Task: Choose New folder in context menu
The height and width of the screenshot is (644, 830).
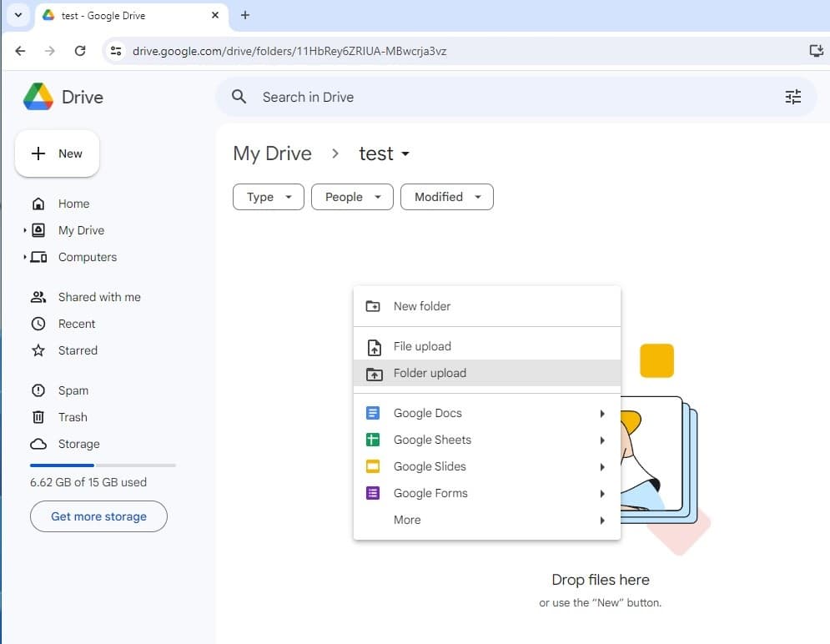Action: coord(422,306)
